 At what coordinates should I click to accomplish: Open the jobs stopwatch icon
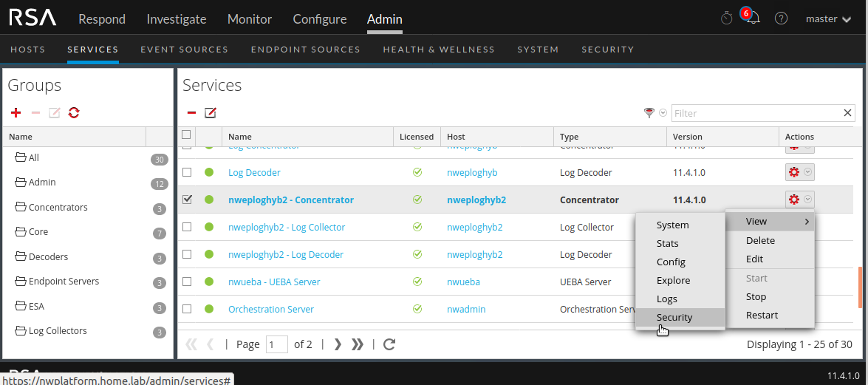click(726, 18)
